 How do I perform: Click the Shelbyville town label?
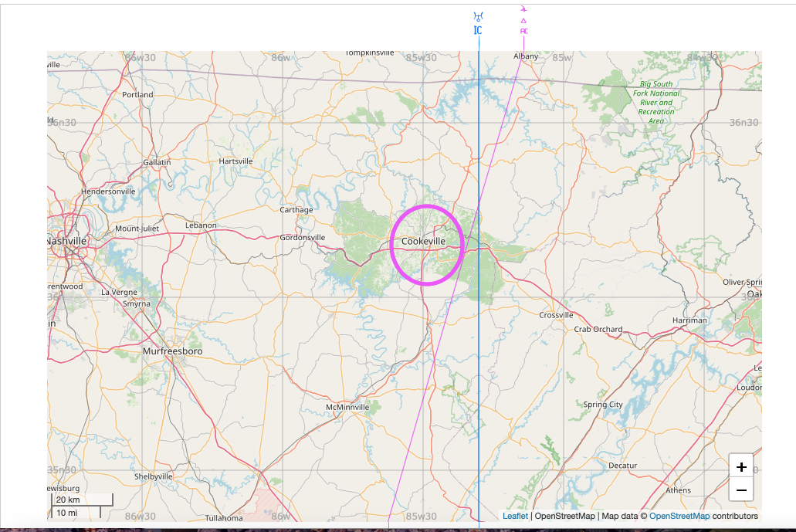tap(154, 476)
